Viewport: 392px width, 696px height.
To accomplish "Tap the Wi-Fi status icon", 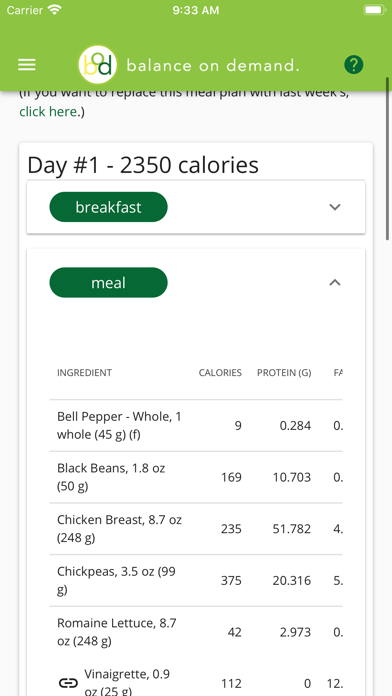I will [55, 10].
